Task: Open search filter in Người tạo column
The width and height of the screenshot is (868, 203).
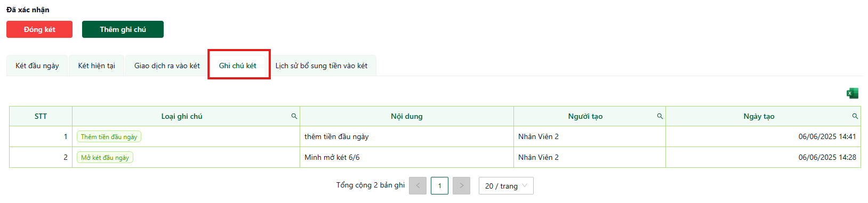Action: pos(660,116)
